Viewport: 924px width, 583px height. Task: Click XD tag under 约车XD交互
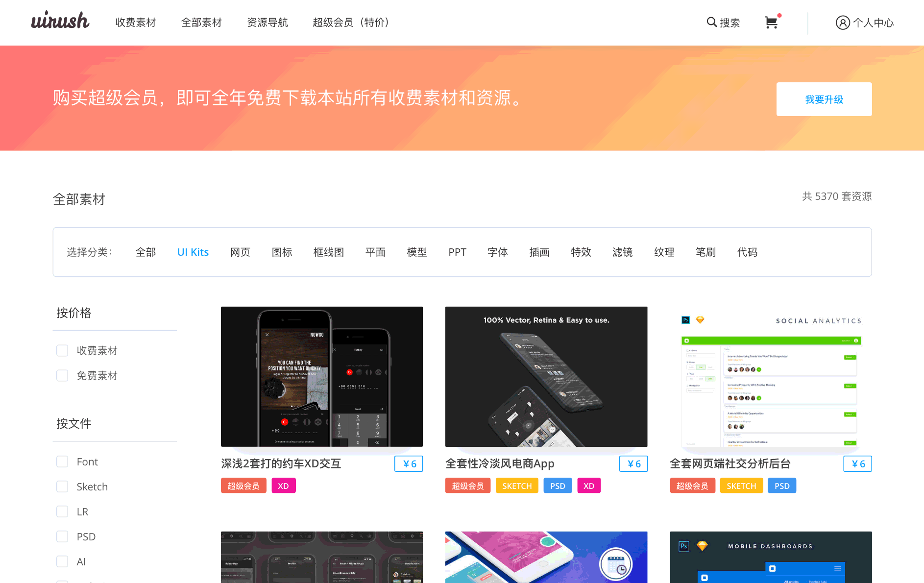click(284, 486)
